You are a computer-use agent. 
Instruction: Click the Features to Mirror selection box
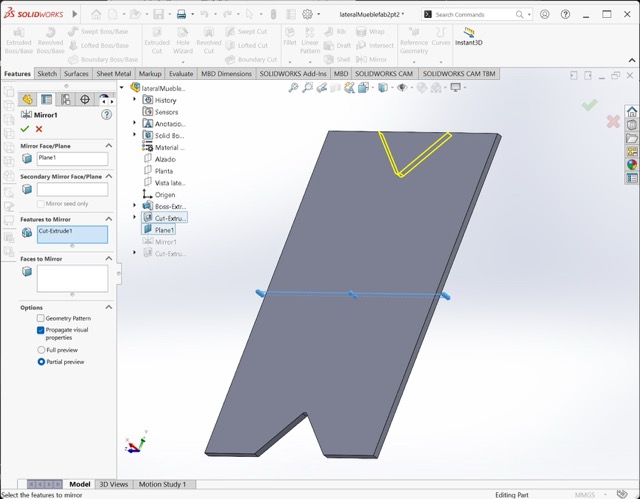[72, 235]
